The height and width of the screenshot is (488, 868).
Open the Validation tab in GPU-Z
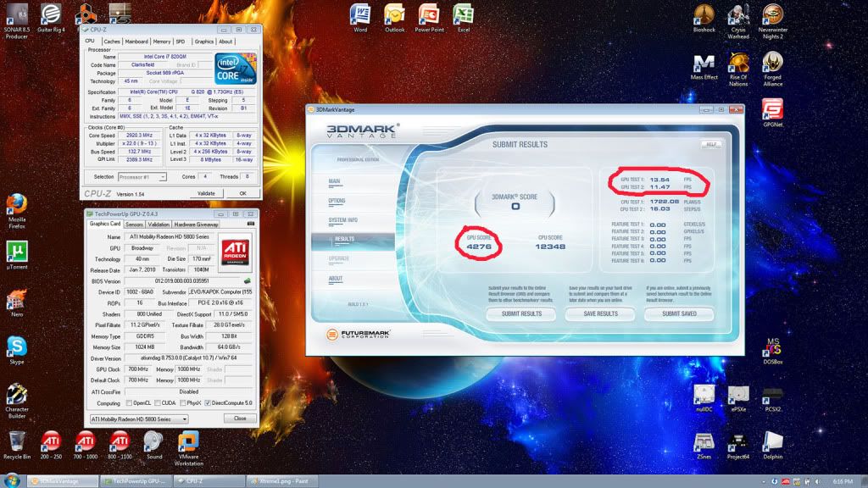(159, 225)
